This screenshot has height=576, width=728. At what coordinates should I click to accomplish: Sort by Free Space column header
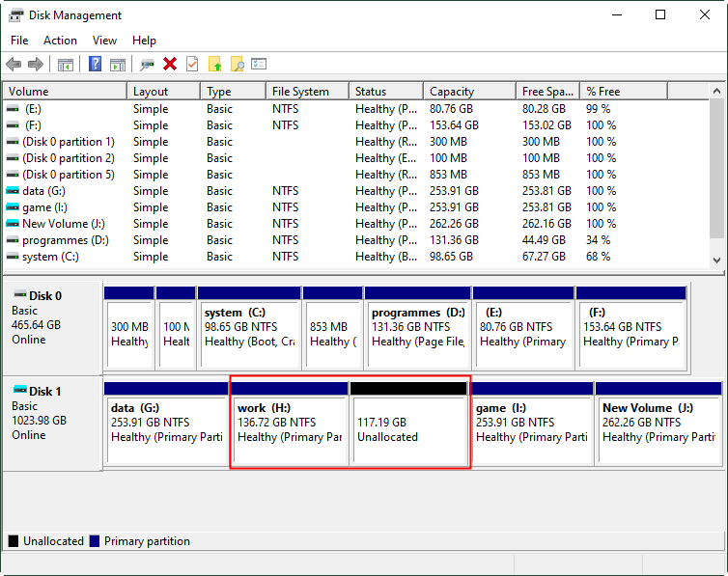tap(548, 92)
